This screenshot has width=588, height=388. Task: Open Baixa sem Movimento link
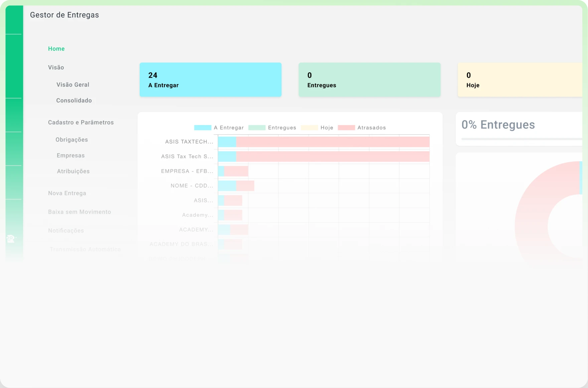[80, 212]
